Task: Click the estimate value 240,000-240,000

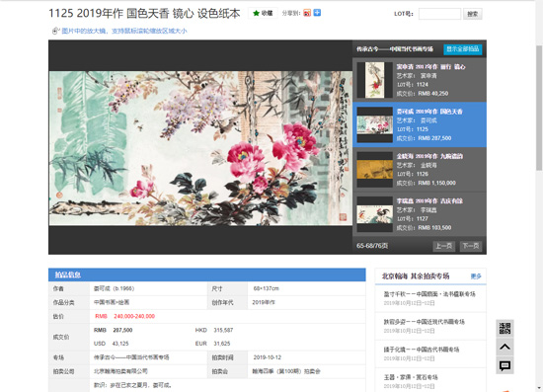Action: (x=134, y=316)
